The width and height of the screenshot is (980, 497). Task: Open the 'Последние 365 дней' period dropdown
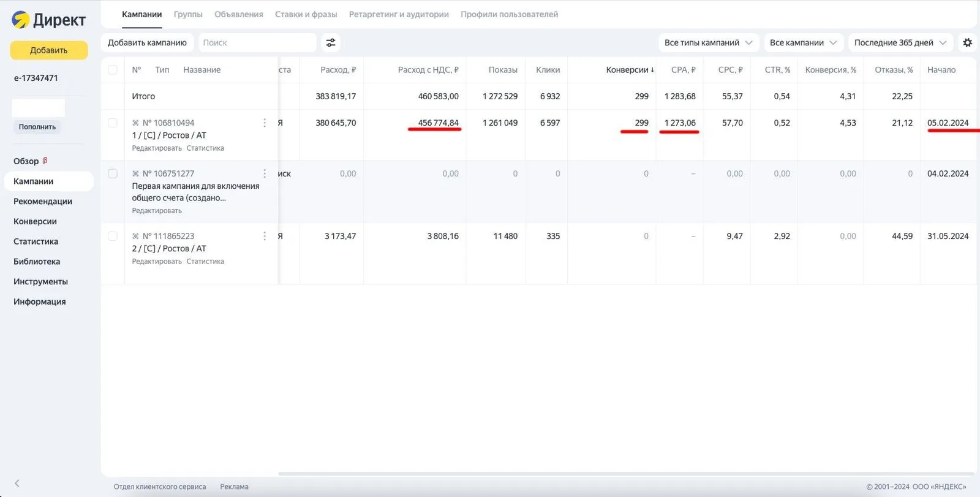[x=900, y=42]
